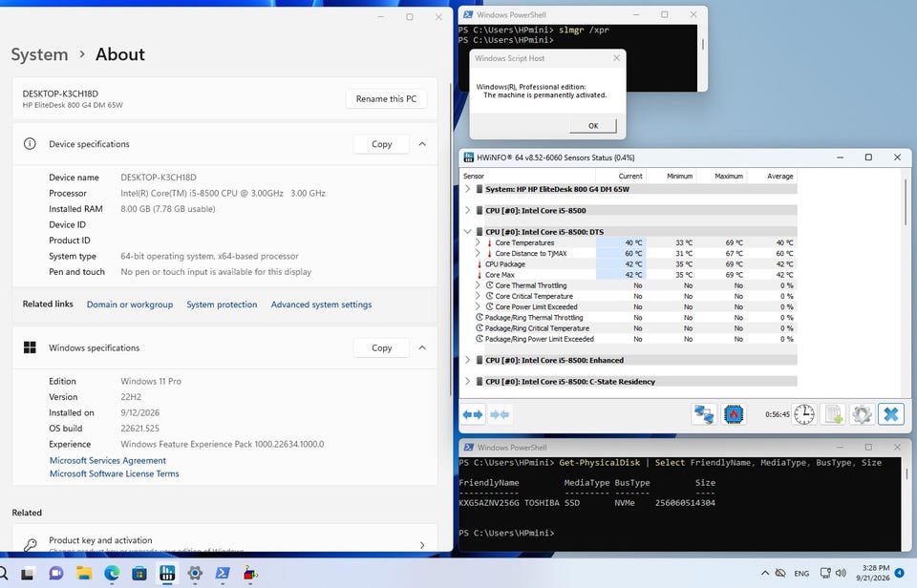Expand the Core Distance to TjMAX row
The width and height of the screenshot is (917, 588).
(x=478, y=253)
